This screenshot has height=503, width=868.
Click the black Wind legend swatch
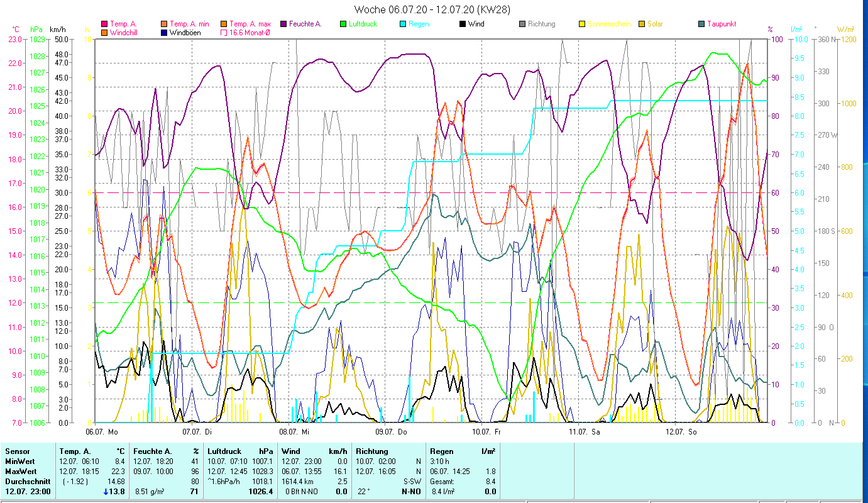(462, 24)
